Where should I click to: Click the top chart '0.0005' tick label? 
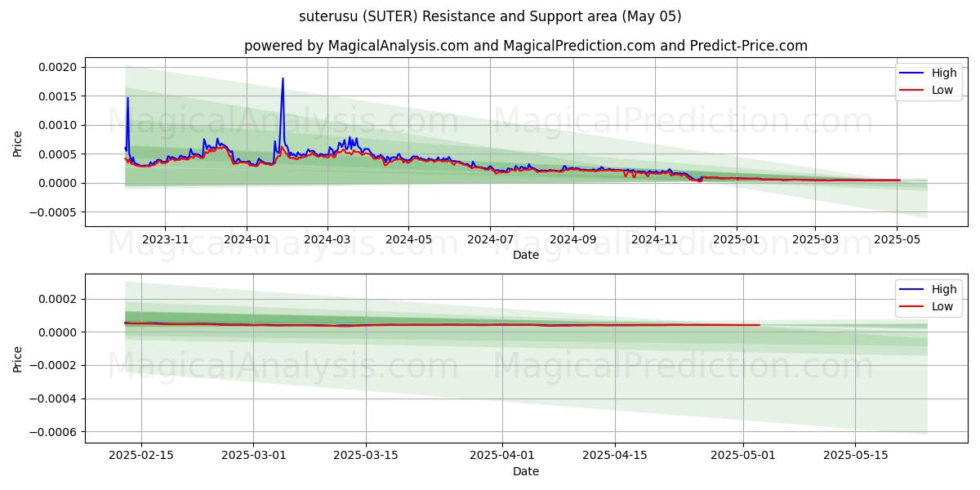click(x=59, y=154)
